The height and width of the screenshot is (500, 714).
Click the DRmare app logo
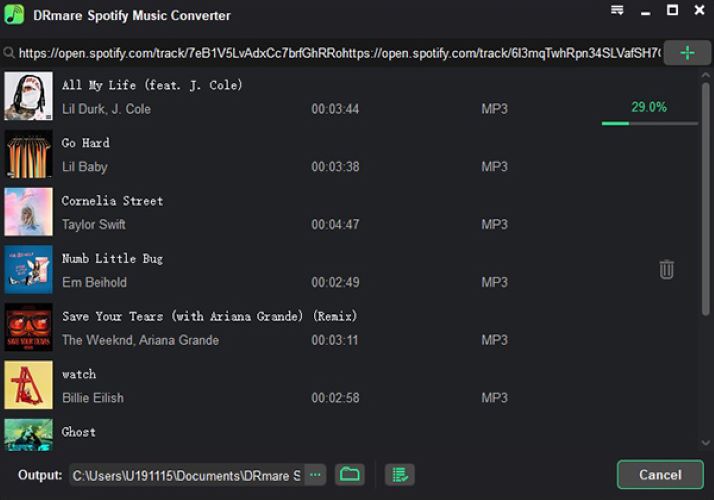coord(14,15)
